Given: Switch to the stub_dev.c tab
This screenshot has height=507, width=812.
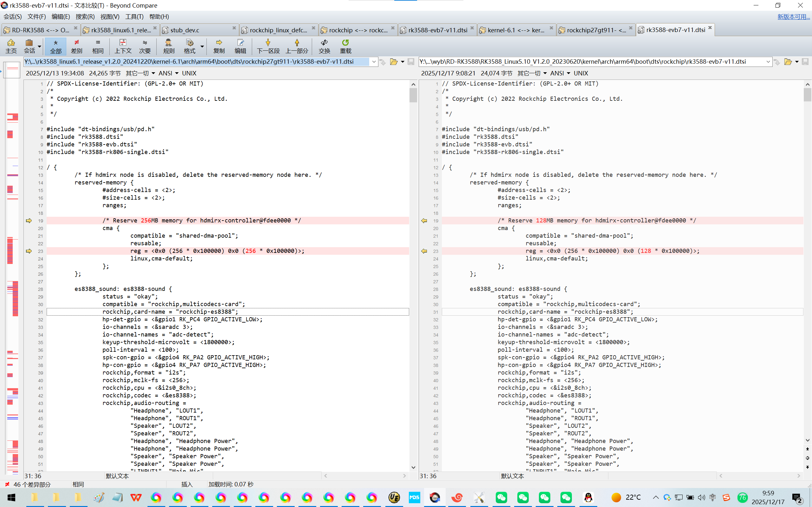Looking at the screenshot, I should pos(185,30).
